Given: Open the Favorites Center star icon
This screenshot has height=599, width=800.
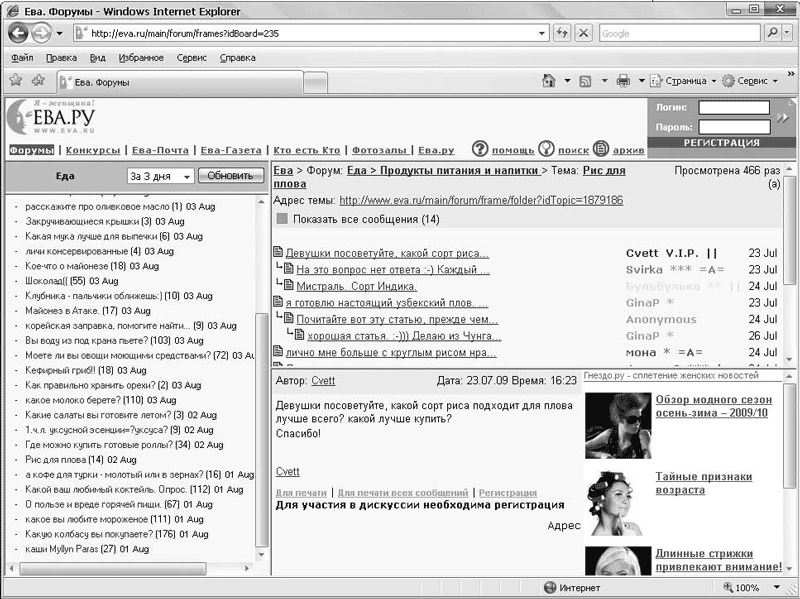Looking at the screenshot, I should (16, 80).
